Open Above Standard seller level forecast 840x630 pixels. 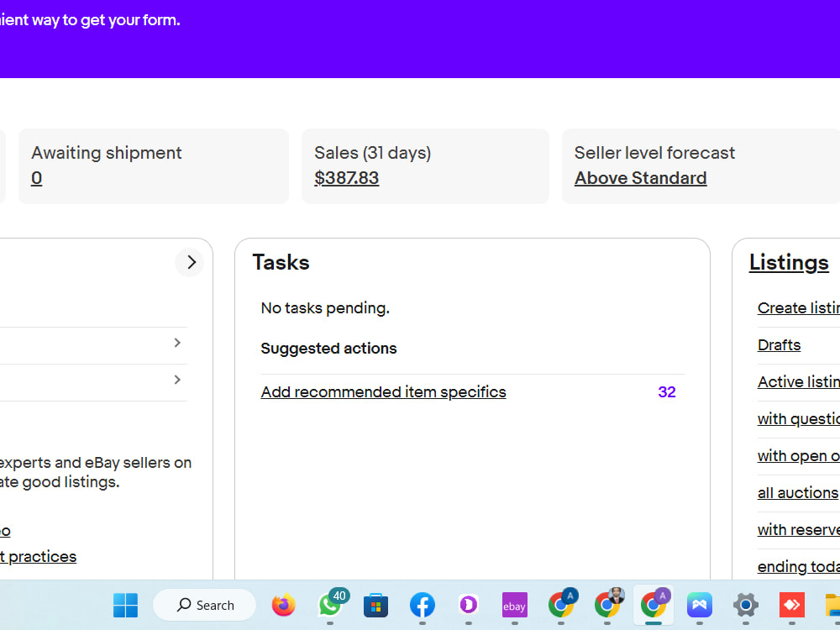(x=641, y=178)
